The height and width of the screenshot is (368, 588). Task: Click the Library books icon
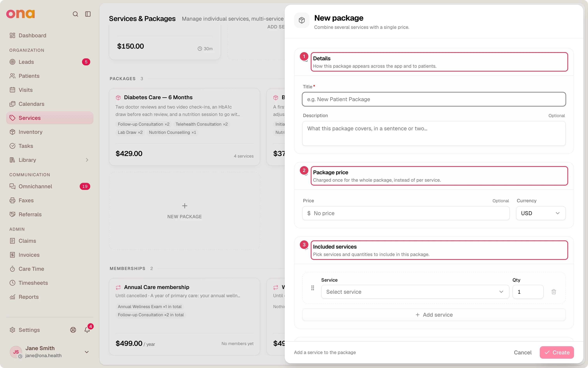tap(12, 160)
